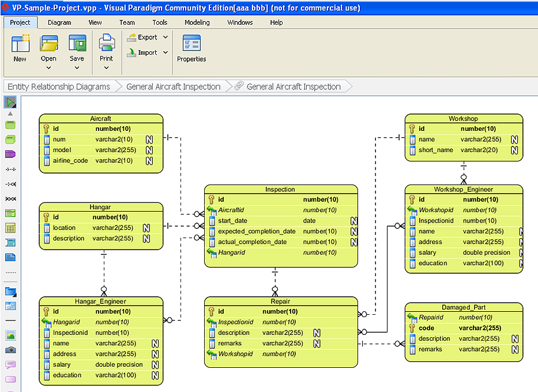The image size is (538, 392).
Task: Open the Properties panel icon
Action: [191, 44]
